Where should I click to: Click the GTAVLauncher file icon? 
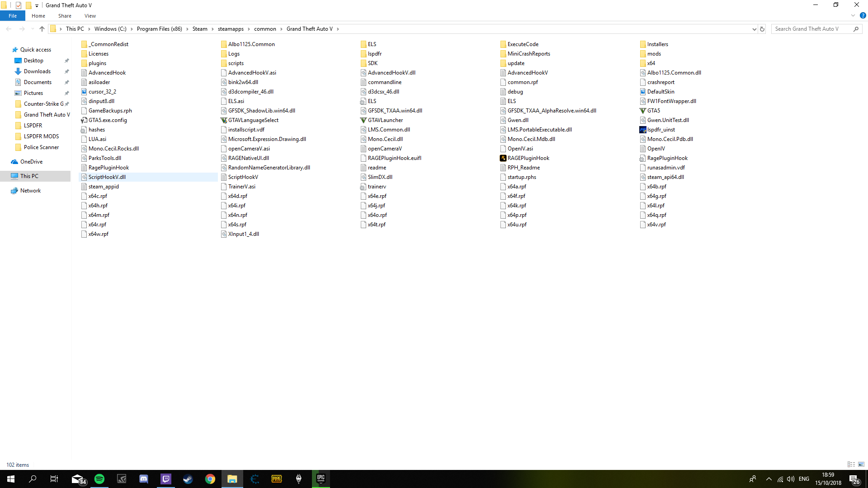point(363,120)
